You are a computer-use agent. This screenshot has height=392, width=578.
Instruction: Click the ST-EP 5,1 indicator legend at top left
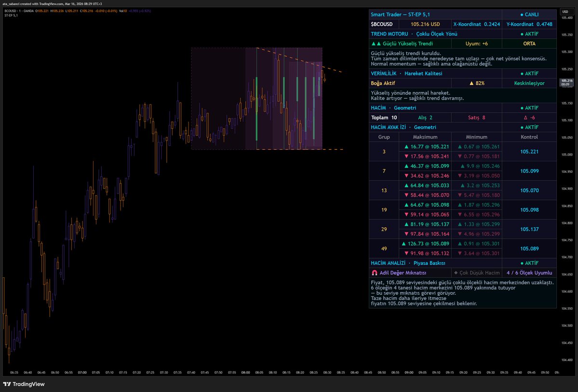pyautogui.click(x=11, y=15)
